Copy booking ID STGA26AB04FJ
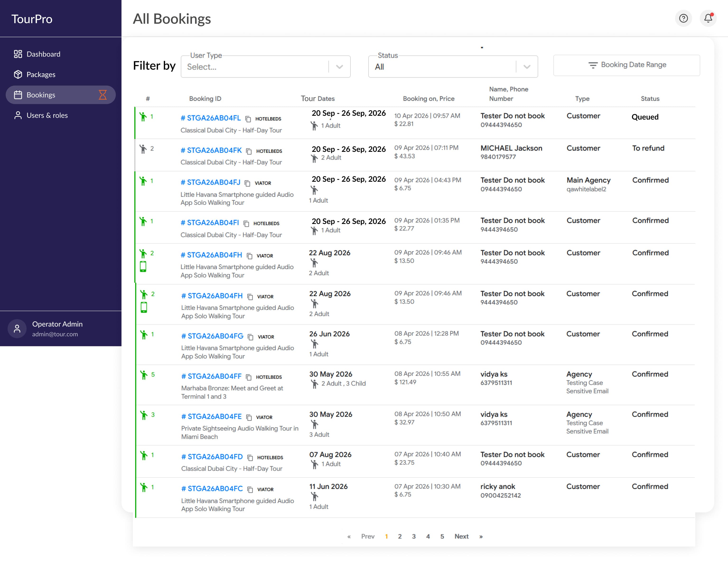 pos(247,183)
